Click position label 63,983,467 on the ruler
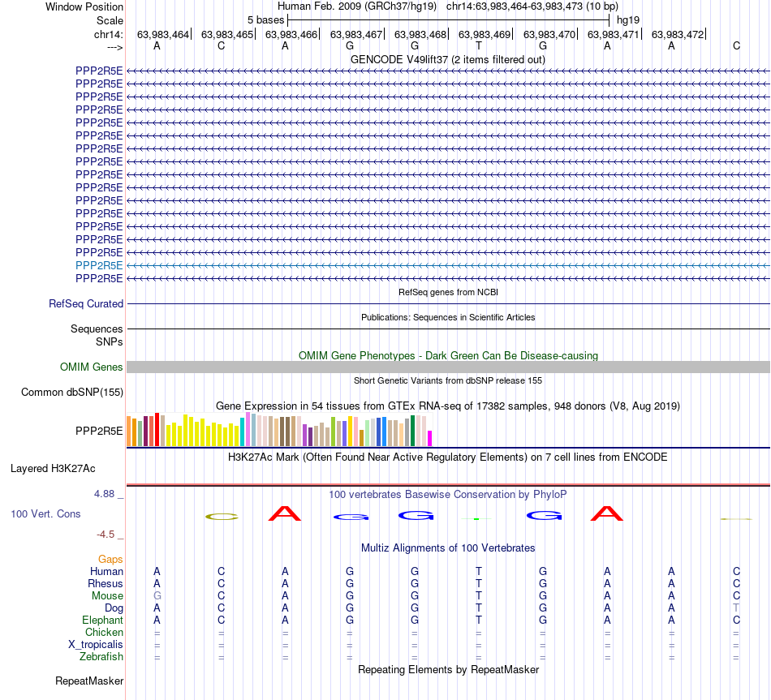Image resolution: width=771 pixels, height=700 pixels. (x=356, y=34)
